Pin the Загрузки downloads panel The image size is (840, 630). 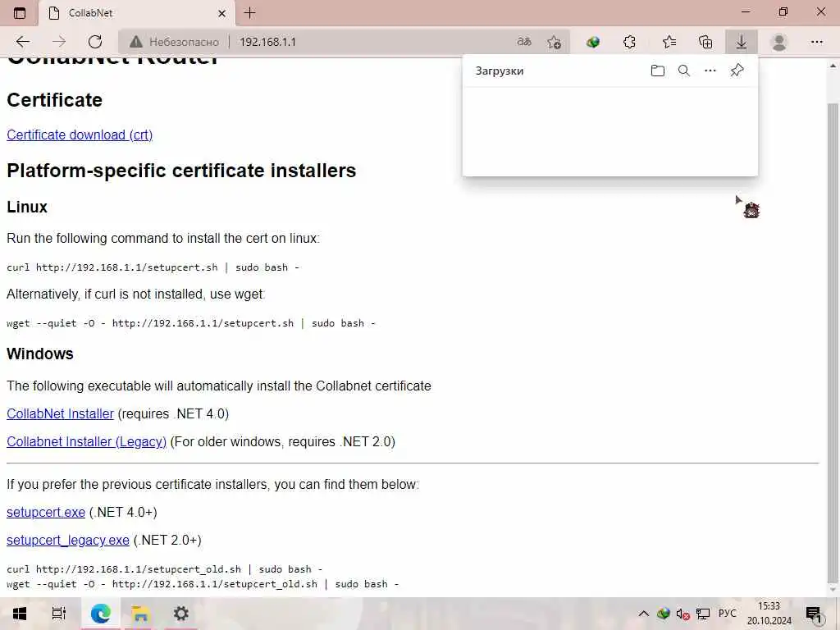point(737,71)
